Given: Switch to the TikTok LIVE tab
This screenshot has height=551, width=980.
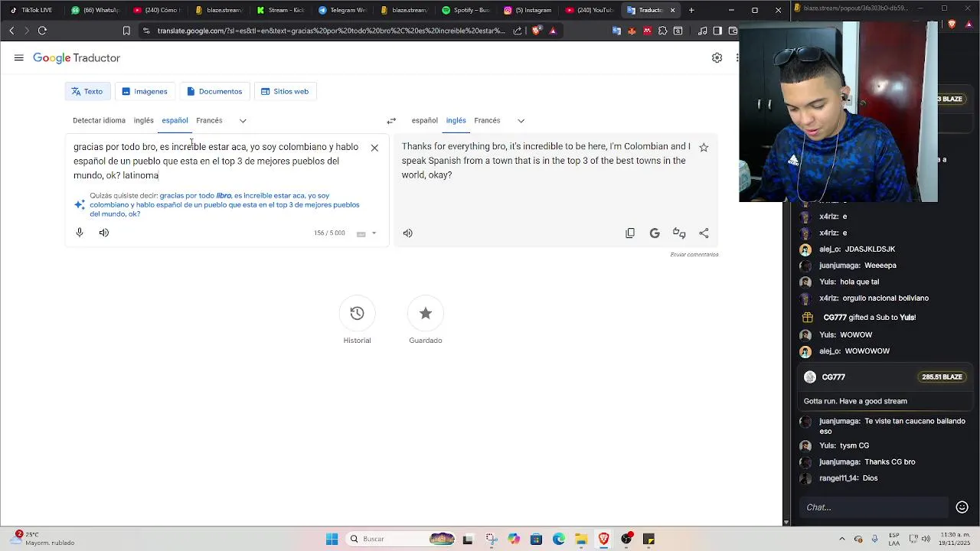Looking at the screenshot, I should pyautogui.click(x=32, y=10).
